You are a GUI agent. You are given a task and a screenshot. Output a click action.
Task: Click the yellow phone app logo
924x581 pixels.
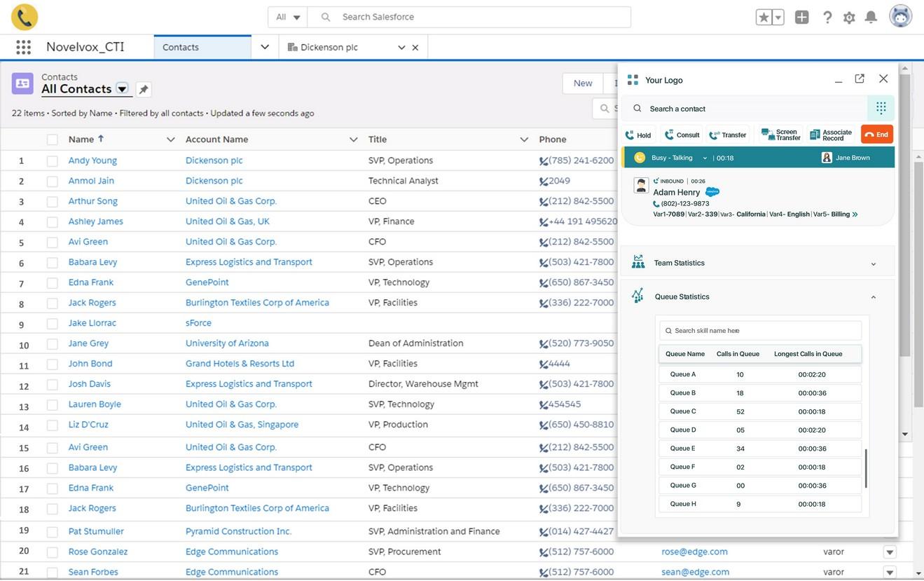coord(25,17)
